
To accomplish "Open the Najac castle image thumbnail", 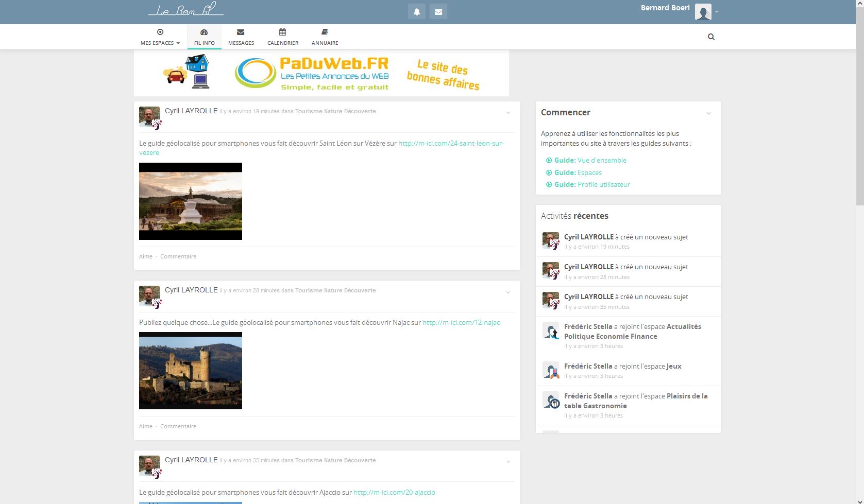I will point(191,371).
